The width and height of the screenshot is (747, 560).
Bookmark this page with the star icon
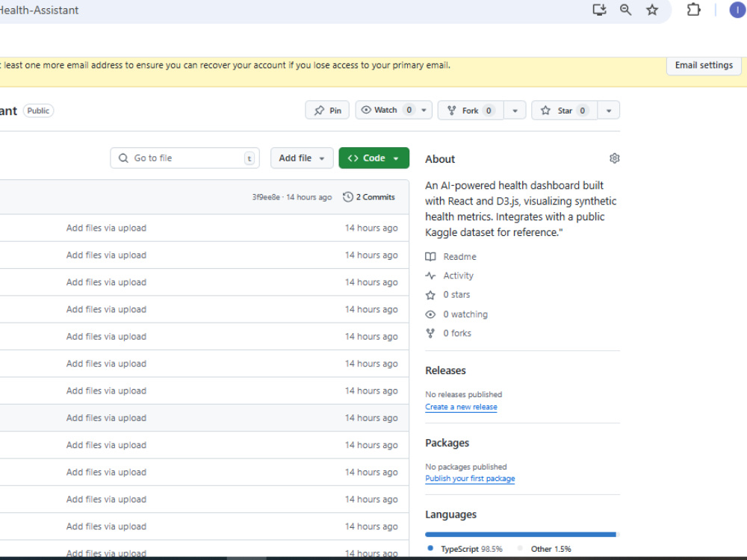pos(652,10)
